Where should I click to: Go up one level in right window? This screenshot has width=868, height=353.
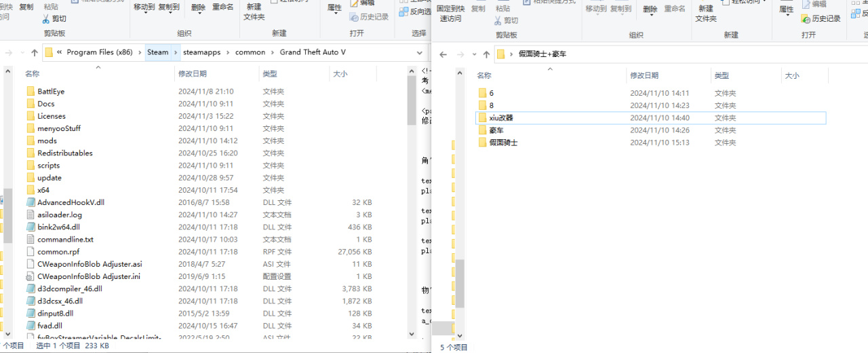tap(486, 54)
